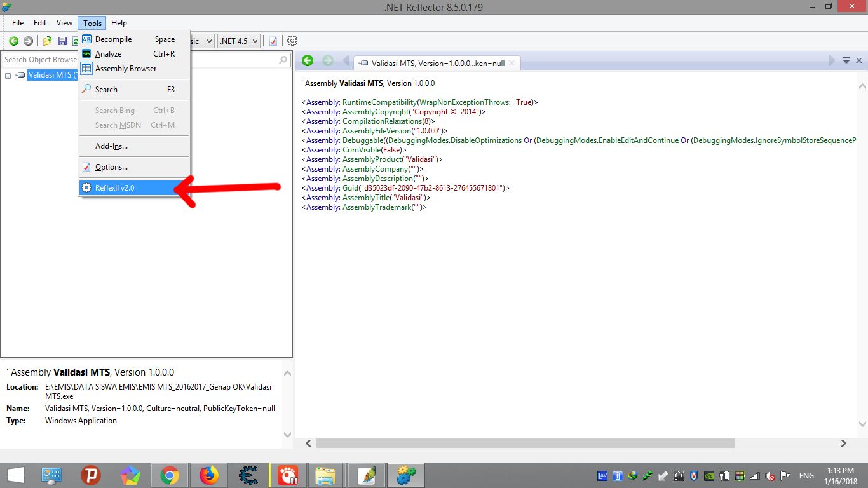Launch Reflexil v2.0 from Tools menu

point(134,188)
